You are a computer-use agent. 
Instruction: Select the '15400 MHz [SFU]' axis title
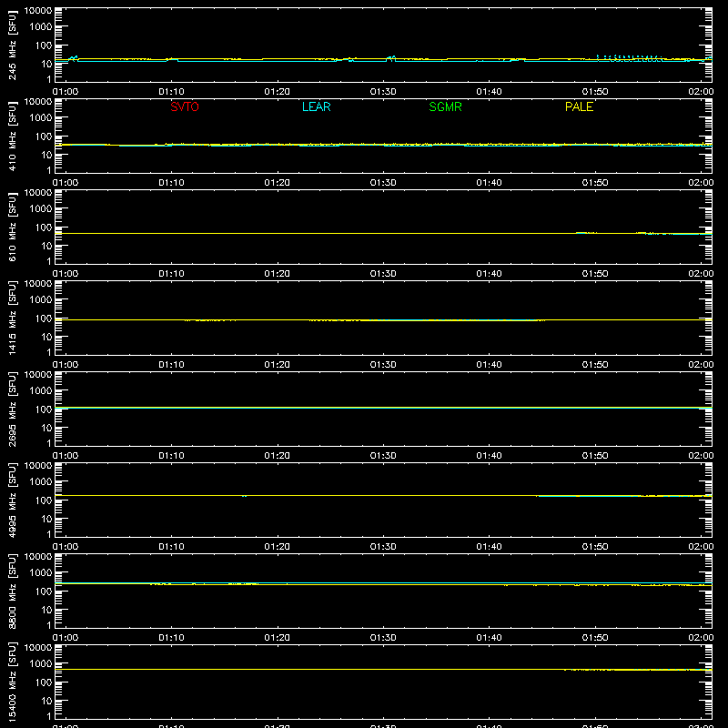(x=12, y=682)
